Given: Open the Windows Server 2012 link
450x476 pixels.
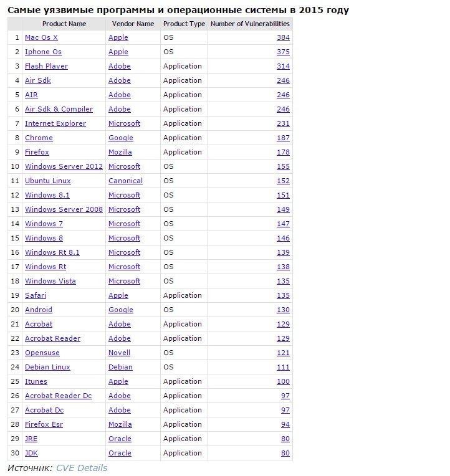Looking at the screenshot, I should click(64, 166).
